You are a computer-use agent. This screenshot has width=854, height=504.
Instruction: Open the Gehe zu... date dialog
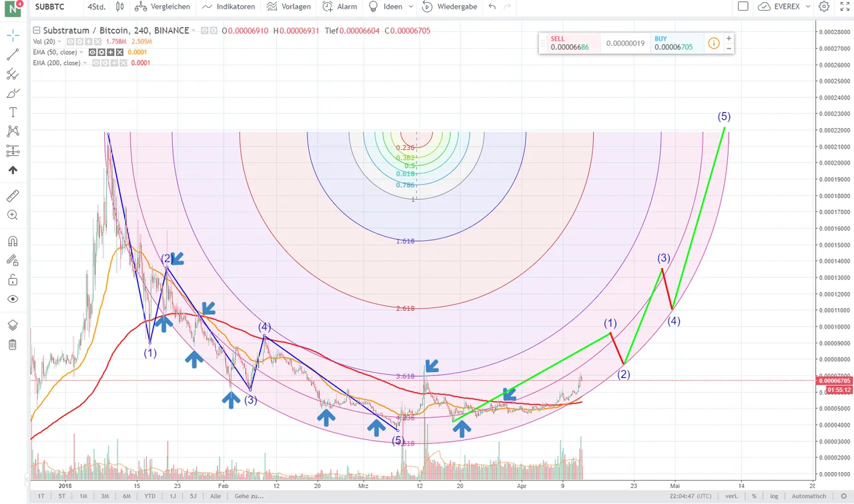248,496
